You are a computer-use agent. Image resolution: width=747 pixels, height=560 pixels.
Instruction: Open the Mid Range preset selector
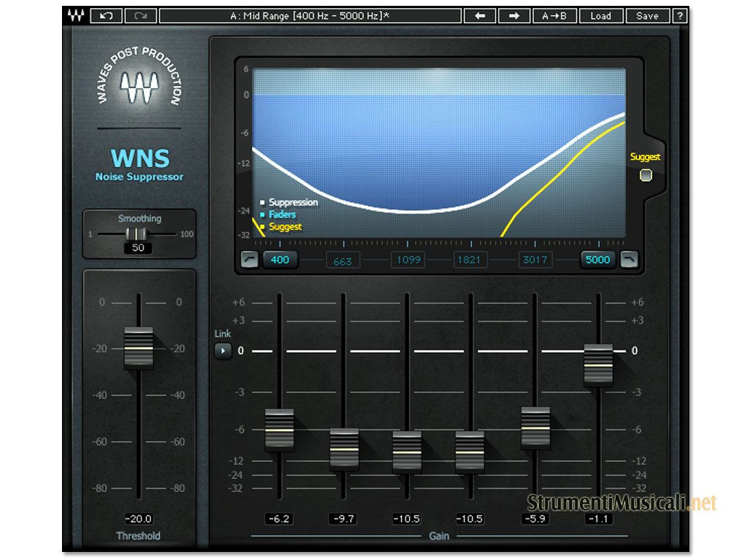point(309,15)
